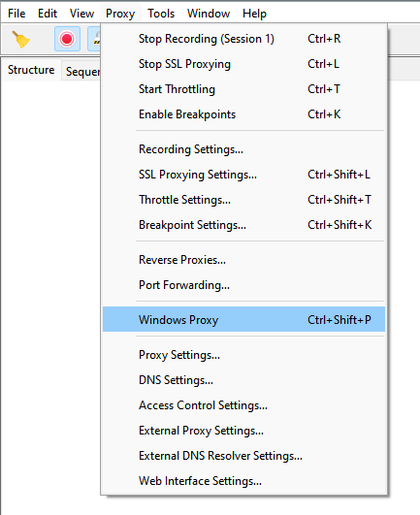Choose Enable Breakpoints from Proxy menu

tap(243, 114)
